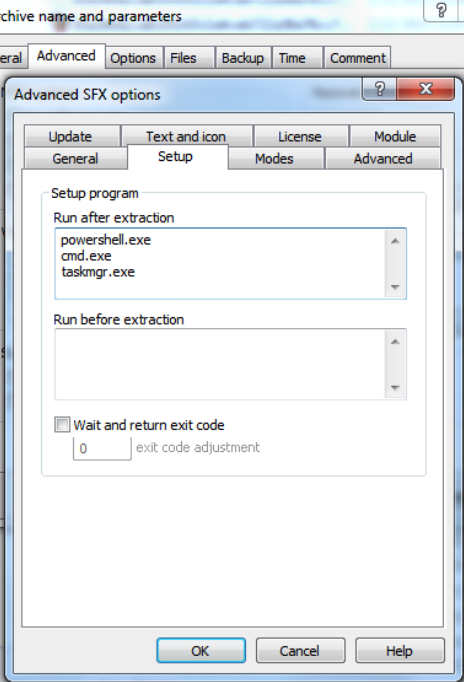Click the dialog's question-mark help icon
Screen dimensions: 464x682
(x=380, y=89)
